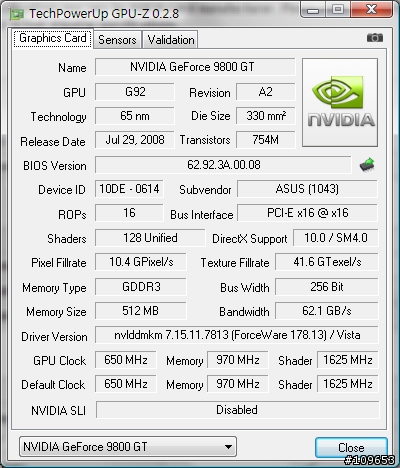Click the Default Clock row Shader value 1625 MHz
The image size is (400, 468).
click(348, 384)
